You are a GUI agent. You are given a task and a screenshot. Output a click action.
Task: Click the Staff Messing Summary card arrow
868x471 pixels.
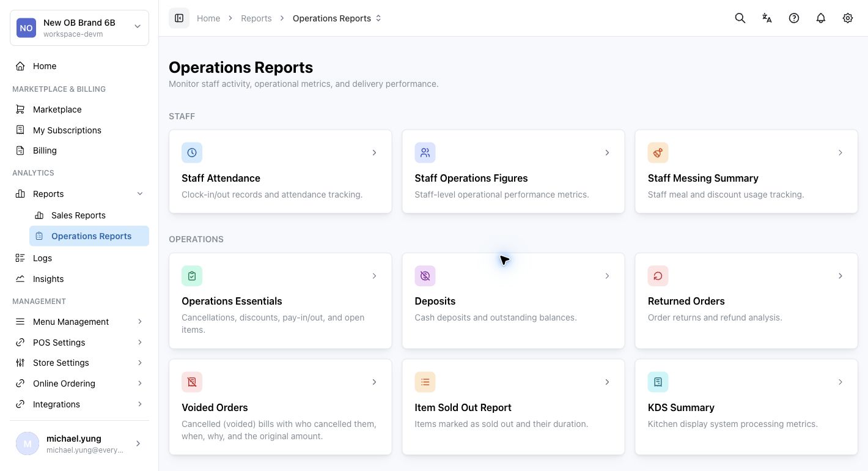coord(840,153)
